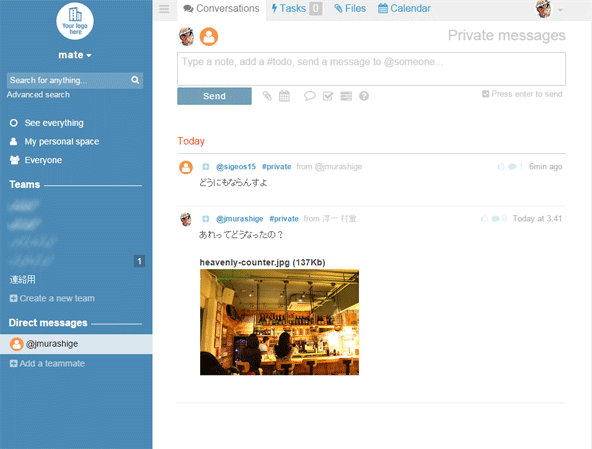592x449 pixels.
Task: Click the speech bubble comment icon in the toolbar
Action: coord(310,96)
